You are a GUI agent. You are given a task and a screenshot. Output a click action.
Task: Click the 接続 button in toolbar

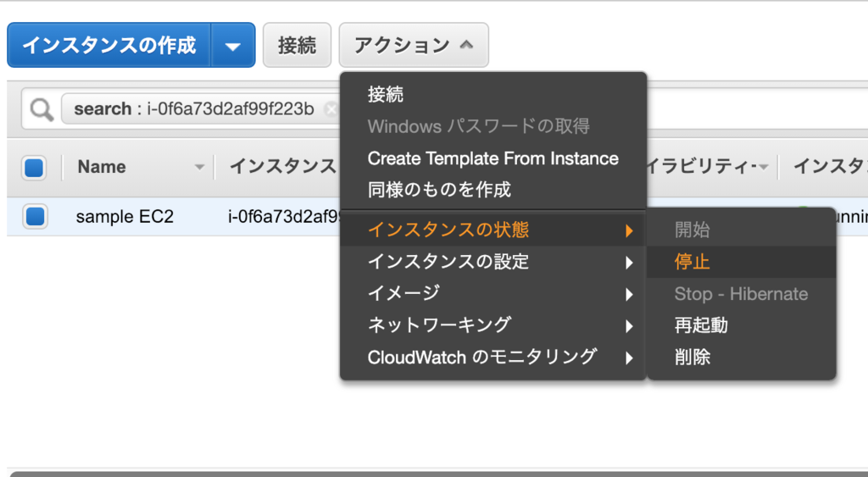[298, 46]
